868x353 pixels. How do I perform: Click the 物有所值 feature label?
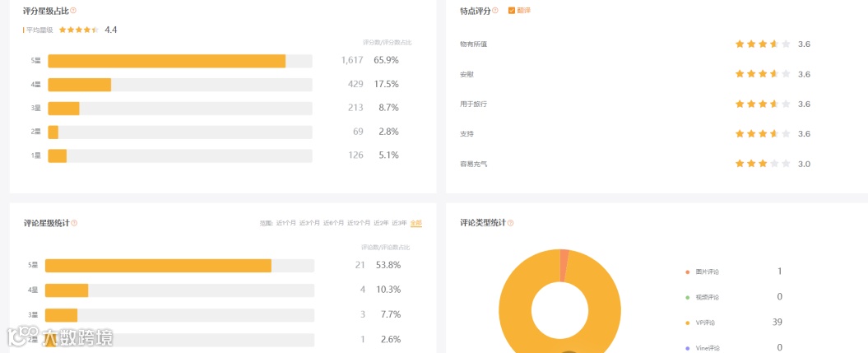(473, 44)
